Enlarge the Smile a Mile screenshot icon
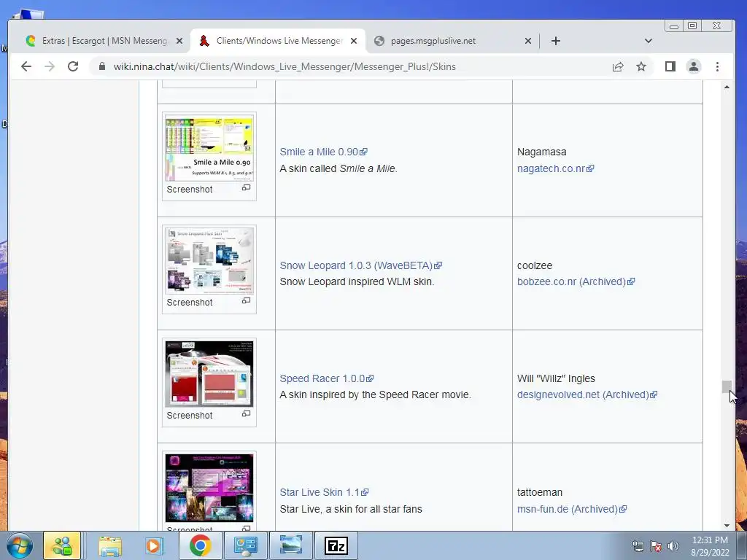 pos(246,187)
